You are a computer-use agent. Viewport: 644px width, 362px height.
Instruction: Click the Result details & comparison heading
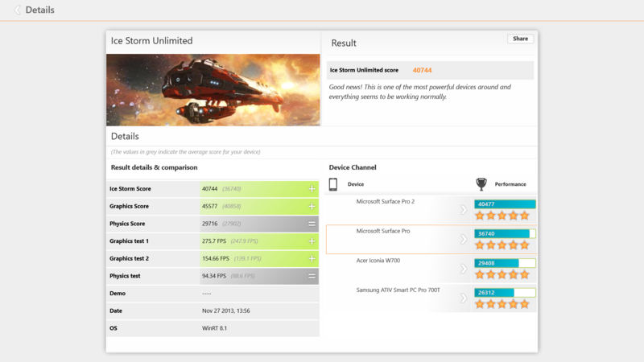click(154, 167)
